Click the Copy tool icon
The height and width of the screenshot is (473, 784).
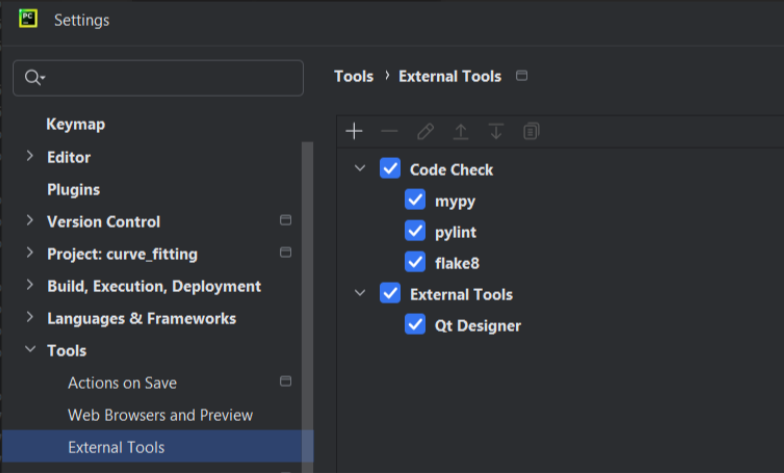coord(531,131)
